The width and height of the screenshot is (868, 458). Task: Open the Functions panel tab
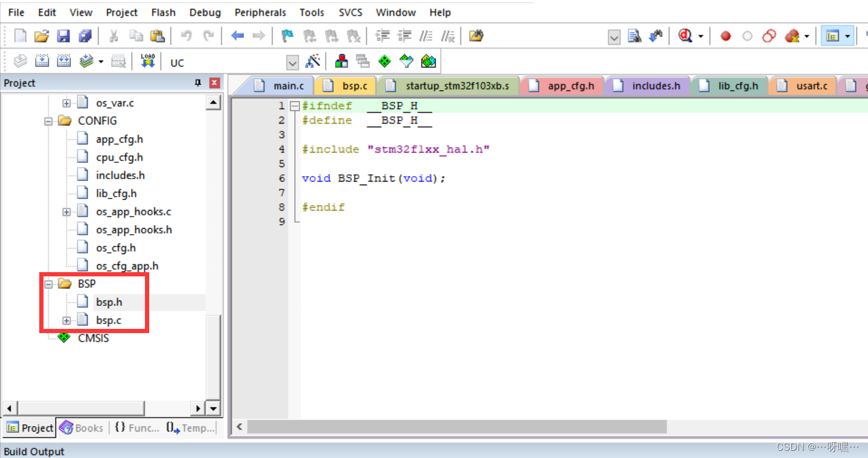137,428
